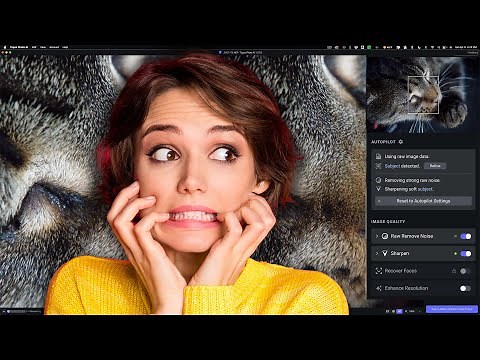Click the Sharpen triangle icon in Image Quality
Screen dimensions: 480x360
click(x=385, y=253)
